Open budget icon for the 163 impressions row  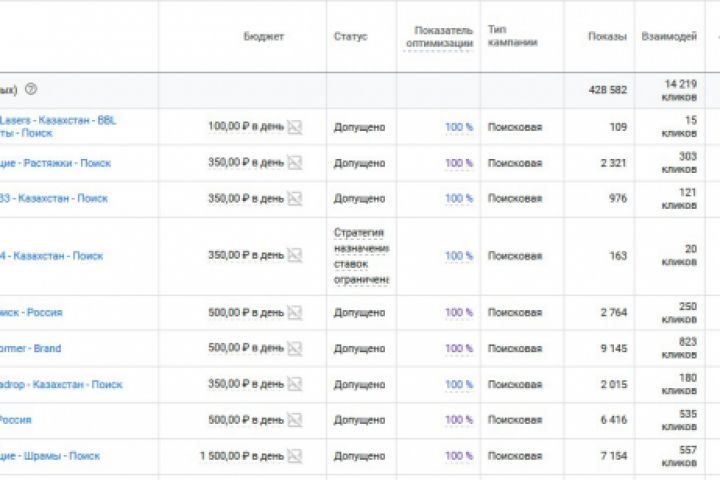[294, 256]
